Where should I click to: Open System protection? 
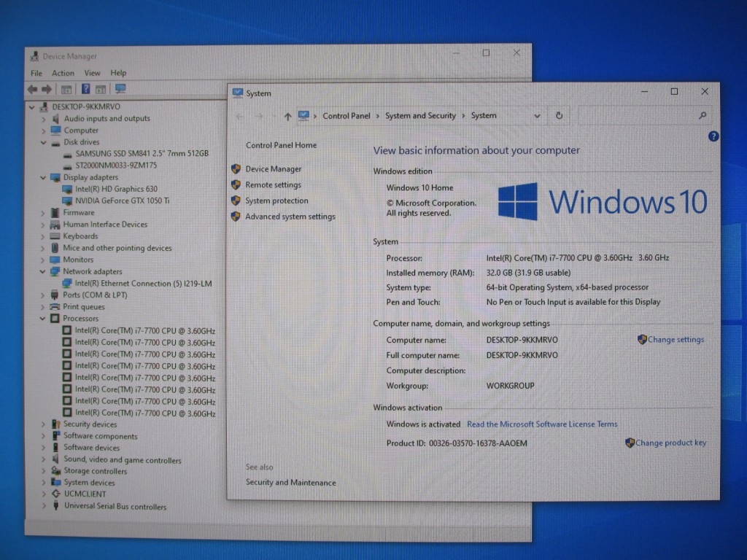point(276,201)
